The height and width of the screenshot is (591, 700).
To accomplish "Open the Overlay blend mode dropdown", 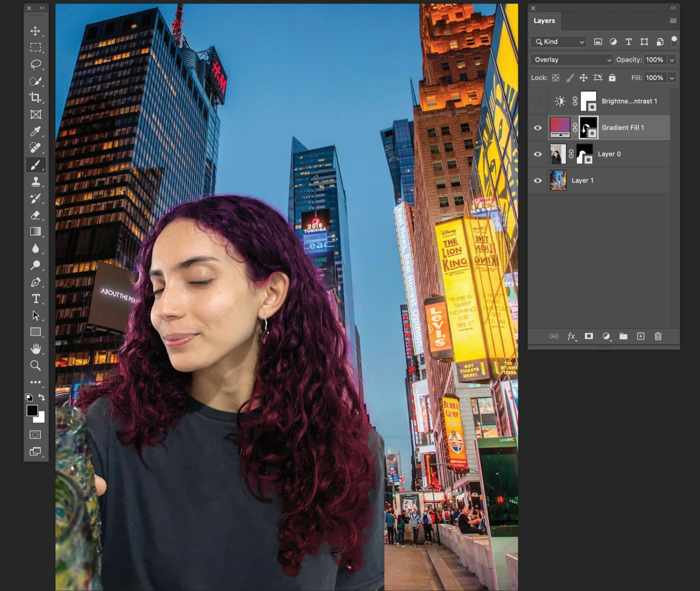I will click(x=572, y=60).
